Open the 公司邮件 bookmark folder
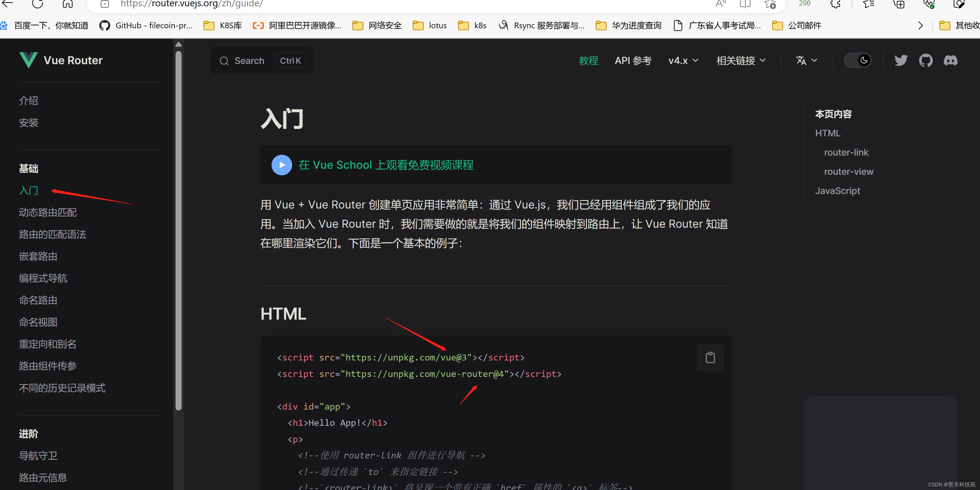Image resolution: width=980 pixels, height=490 pixels. click(797, 26)
